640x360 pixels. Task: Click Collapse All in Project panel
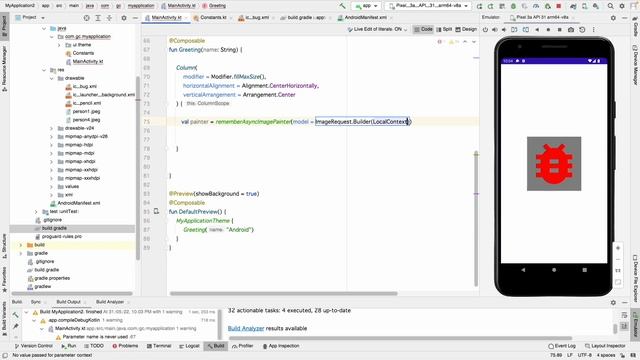click(x=109, y=18)
